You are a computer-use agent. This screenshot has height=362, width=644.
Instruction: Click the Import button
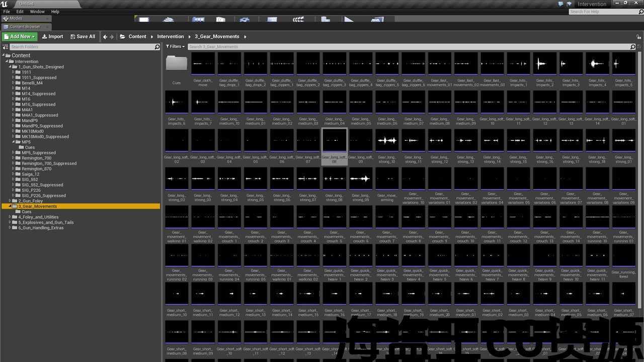(52, 37)
